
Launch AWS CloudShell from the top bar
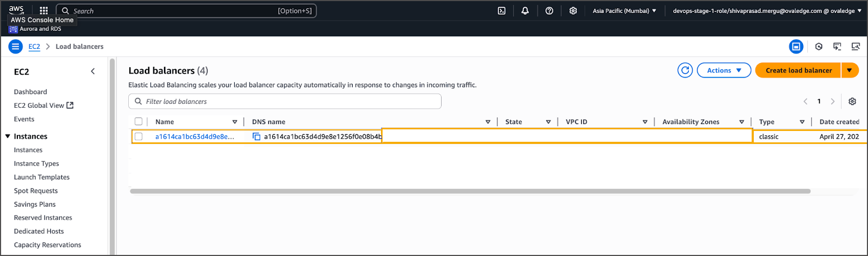click(x=502, y=11)
